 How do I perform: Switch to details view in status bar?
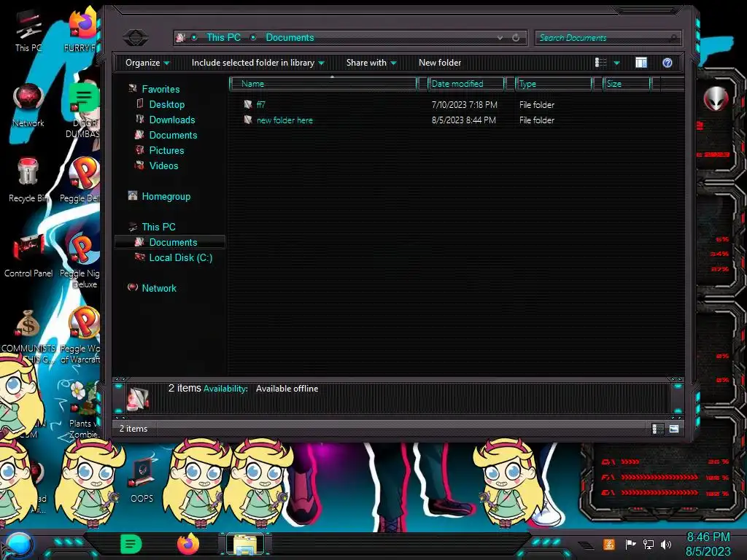[x=657, y=429]
